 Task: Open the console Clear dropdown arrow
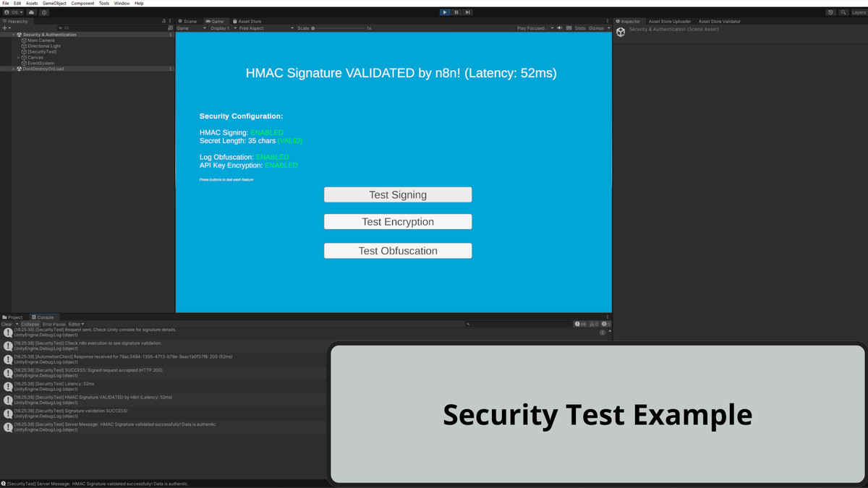pos(16,324)
